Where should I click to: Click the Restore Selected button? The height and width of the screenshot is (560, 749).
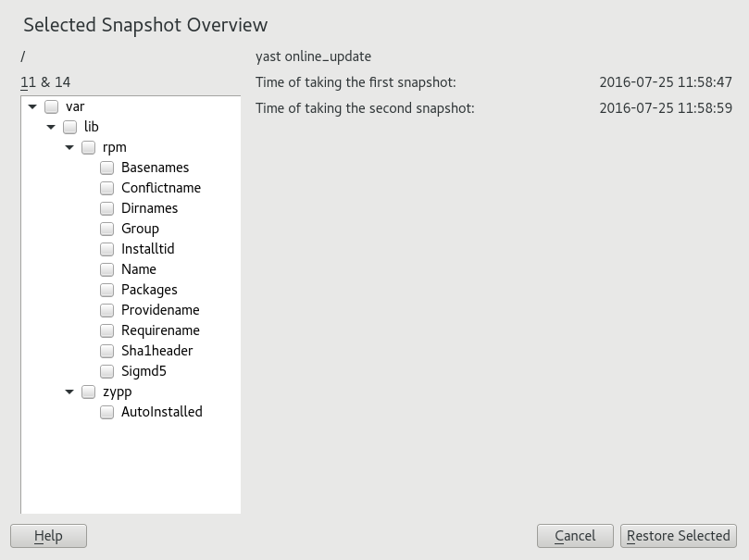pyautogui.click(x=678, y=536)
